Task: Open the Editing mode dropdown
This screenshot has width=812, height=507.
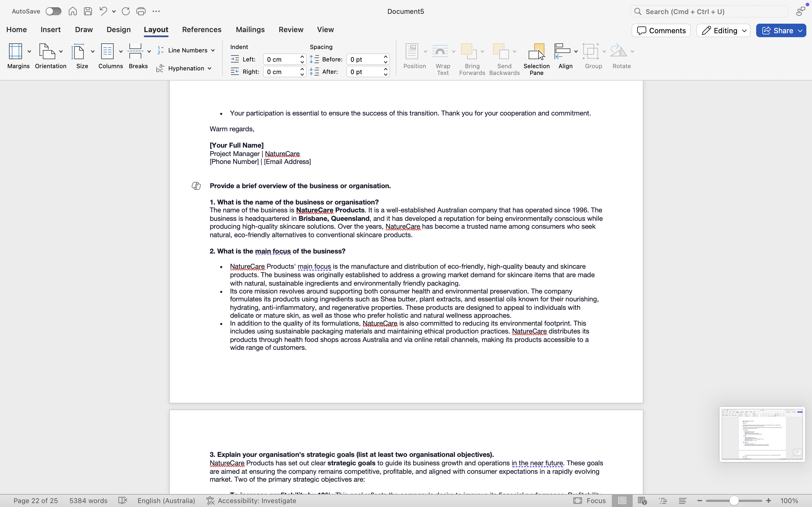Action: (x=723, y=30)
